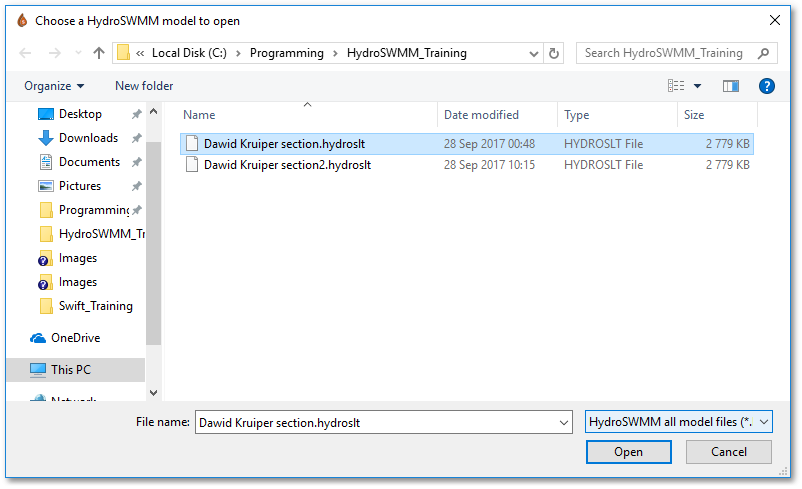The image size is (802, 489).
Task: Open Downloads in the navigation pane
Action: click(x=88, y=138)
